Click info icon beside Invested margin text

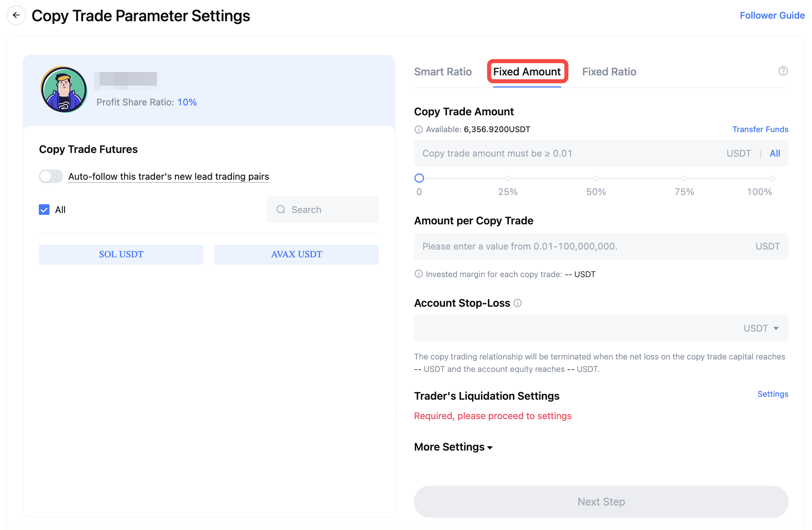coord(418,274)
